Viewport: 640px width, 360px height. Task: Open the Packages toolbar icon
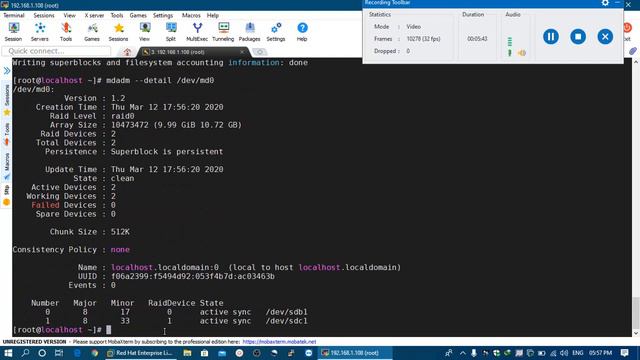click(x=249, y=32)
